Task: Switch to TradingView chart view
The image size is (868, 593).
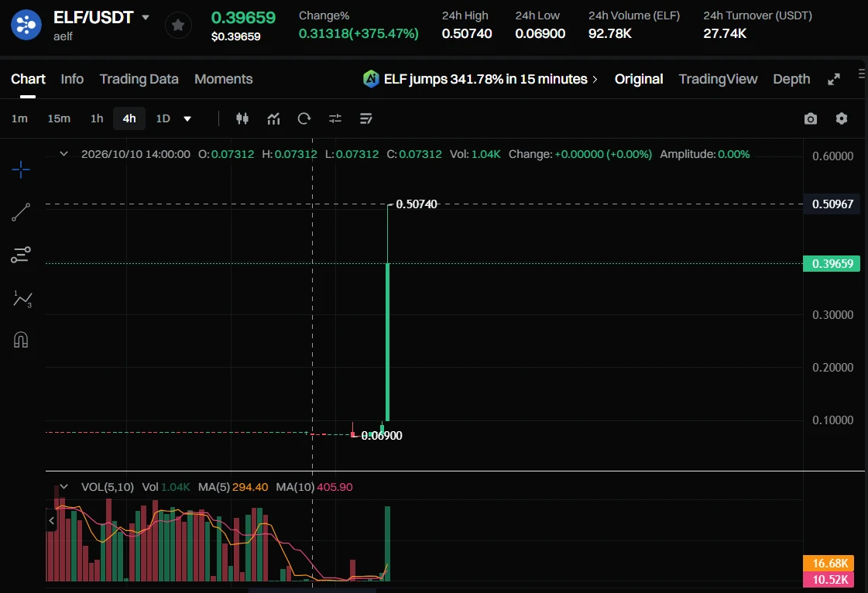Action: [718, 79]
